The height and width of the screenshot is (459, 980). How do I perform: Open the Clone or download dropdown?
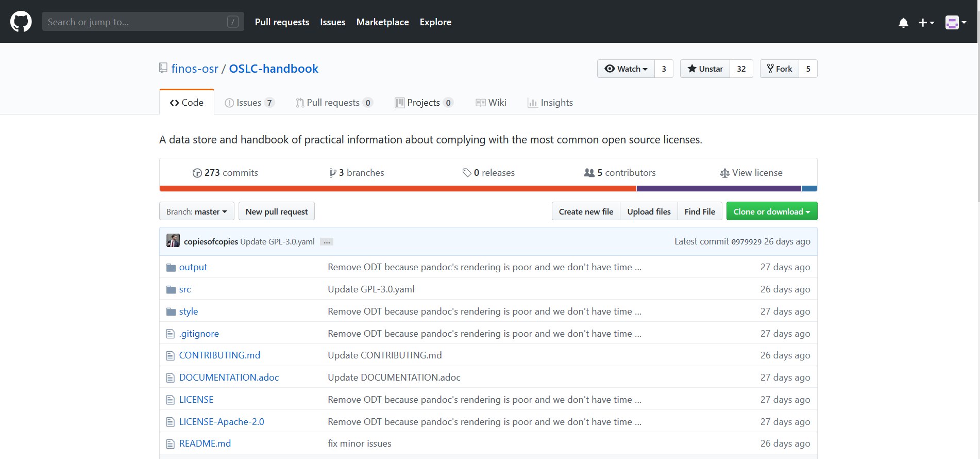[x=772, y=211]
